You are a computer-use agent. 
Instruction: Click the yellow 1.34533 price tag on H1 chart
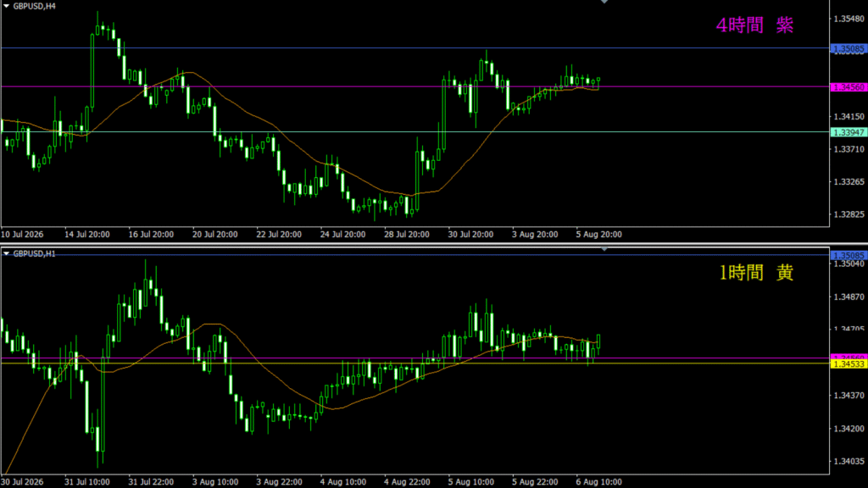point(849,364)
